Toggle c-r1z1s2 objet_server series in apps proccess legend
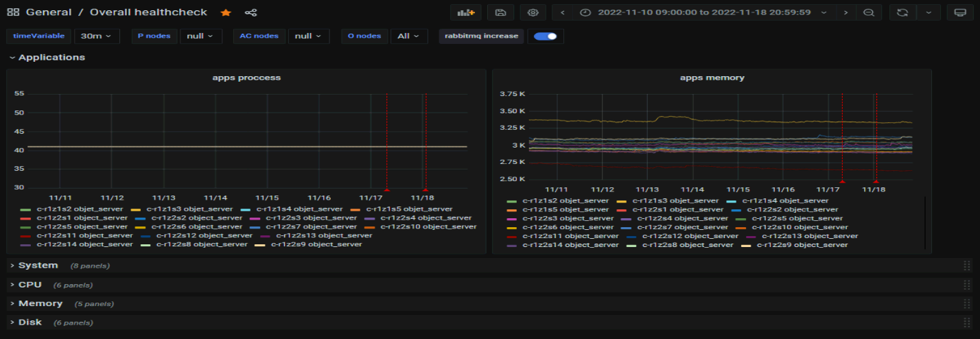Screen dimensions: 980x339 coord(79,209)
